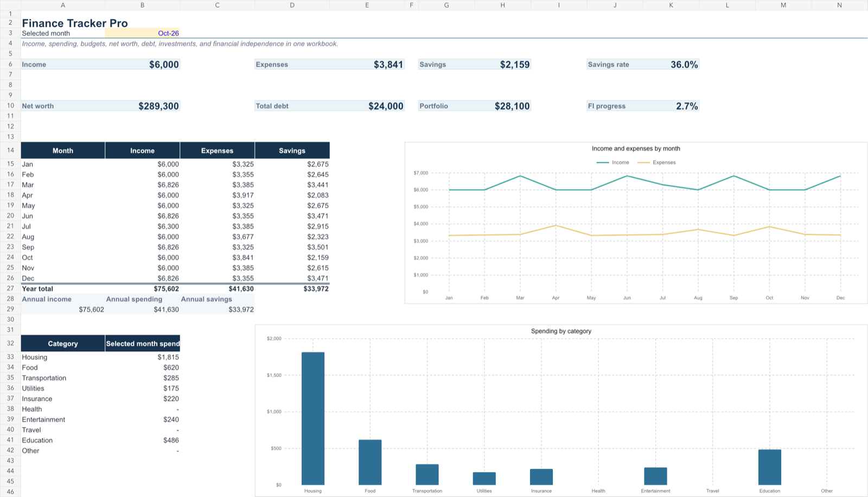Click the Expenses legend entry in line chart
Screen dimensions: 868x497
pyautogui.click(x=656, y=163)
